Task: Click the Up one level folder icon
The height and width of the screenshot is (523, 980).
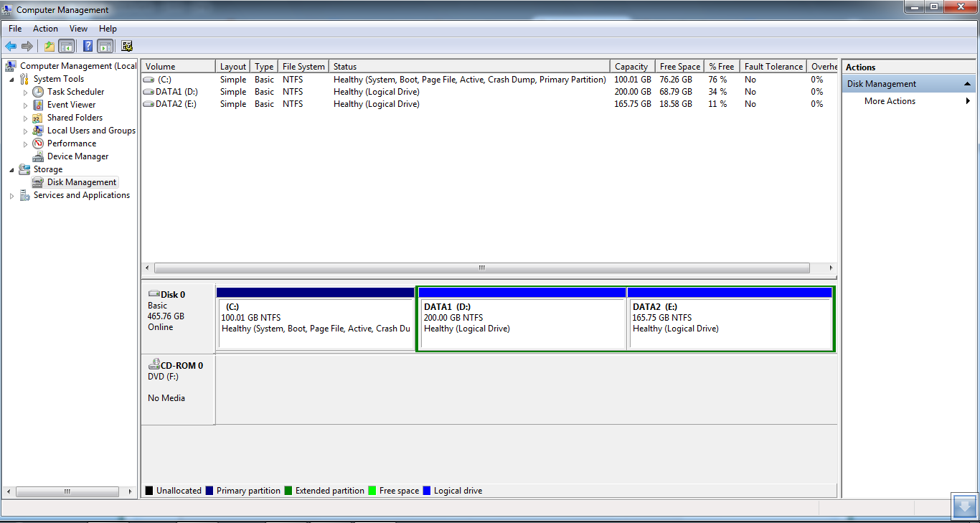Action: point(49,47)
